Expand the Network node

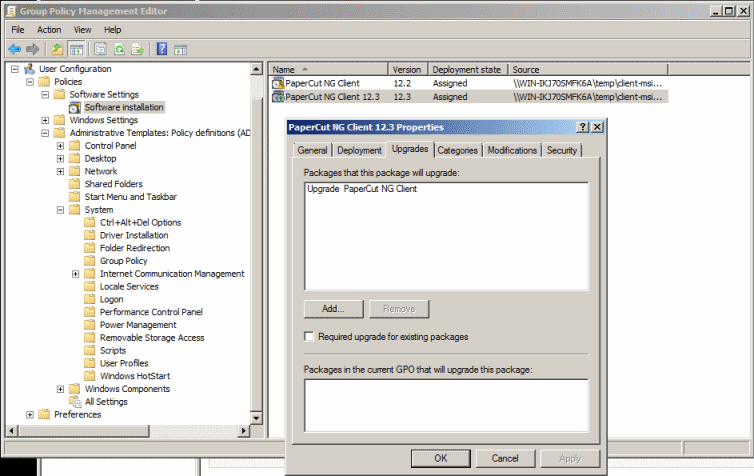tap(60, 172)
